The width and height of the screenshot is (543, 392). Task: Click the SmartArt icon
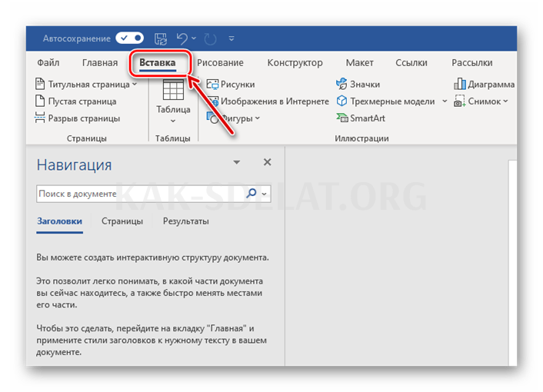tap(342, 118)
